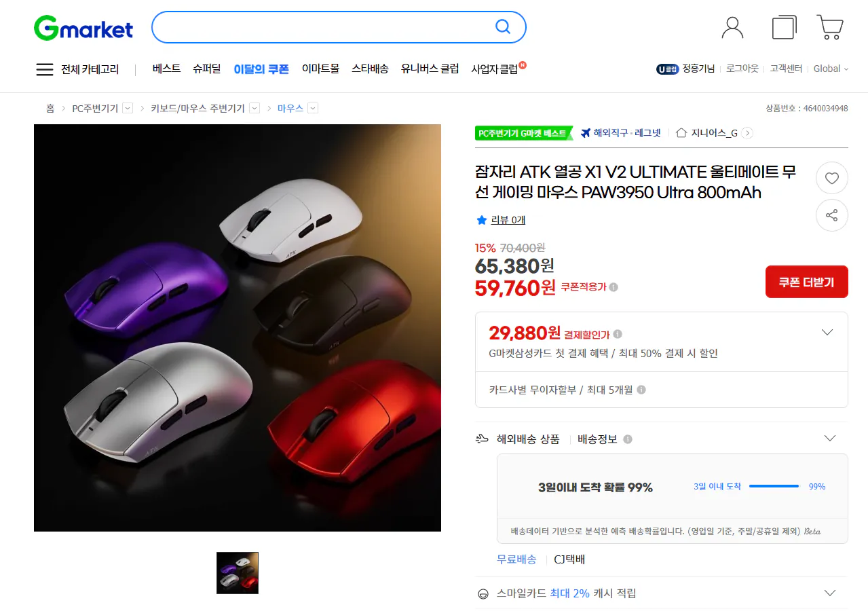Click info icon beside 쿠폰적용가
The image size is (868, 611).
614,287
